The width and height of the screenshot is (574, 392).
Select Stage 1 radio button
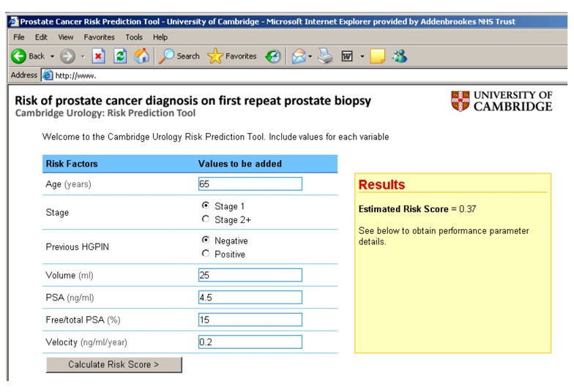[206, 205]
